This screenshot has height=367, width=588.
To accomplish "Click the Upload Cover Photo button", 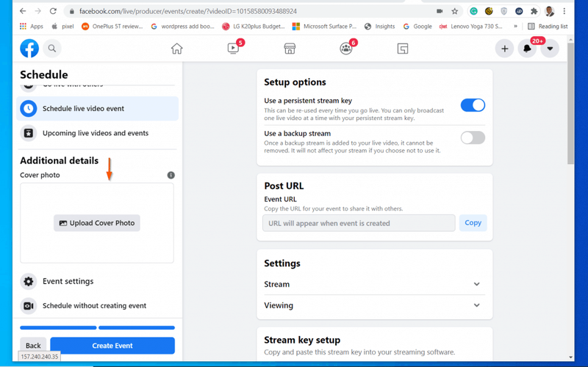I will [97, 223].
